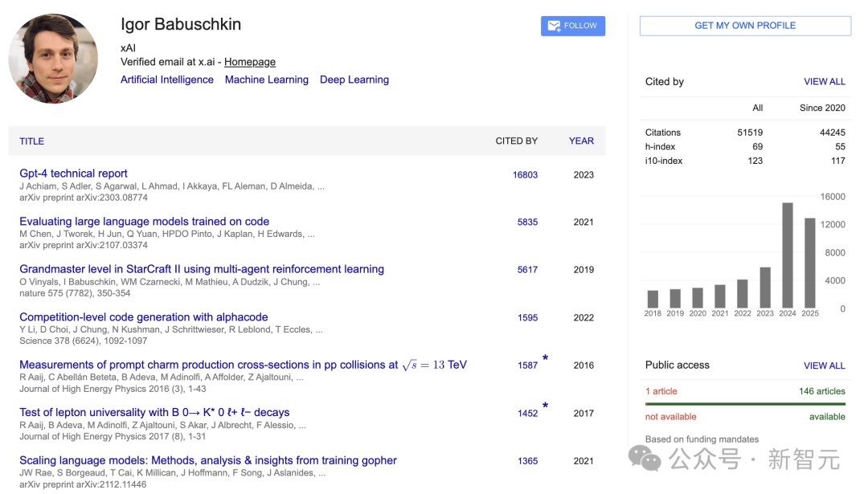Click year 2016 of charm production row
Image resolution: width=868 pixels, height=494 pixels.
tap(583, 365)
